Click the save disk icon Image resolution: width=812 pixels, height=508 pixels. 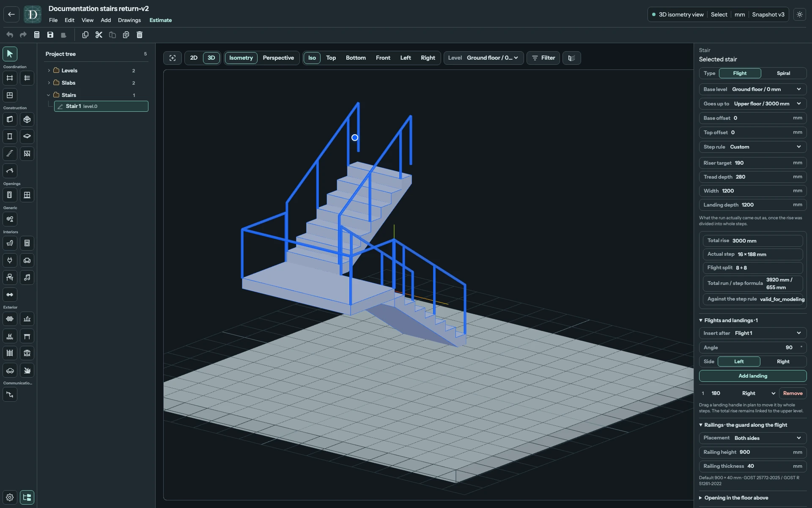50,35
